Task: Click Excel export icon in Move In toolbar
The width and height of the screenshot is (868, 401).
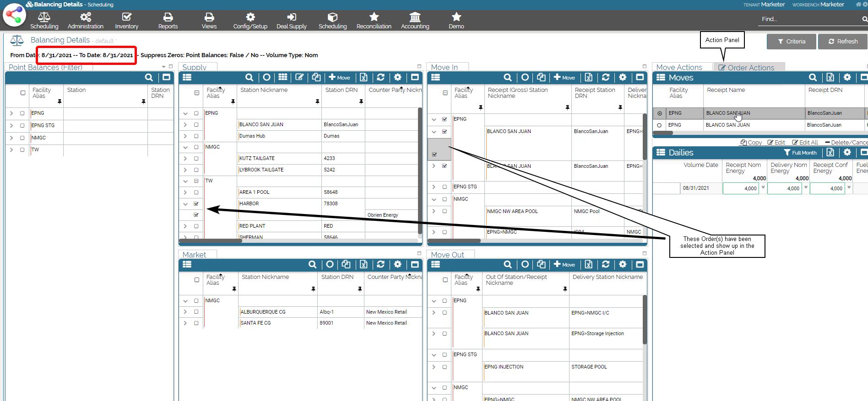Action: (589, 77)
